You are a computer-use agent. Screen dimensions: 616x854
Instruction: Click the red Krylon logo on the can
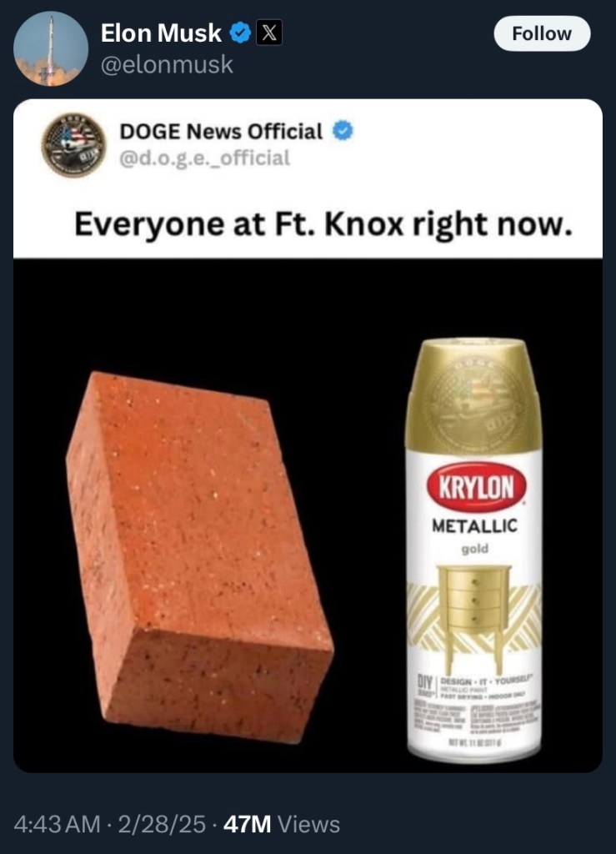coord(476,486)
